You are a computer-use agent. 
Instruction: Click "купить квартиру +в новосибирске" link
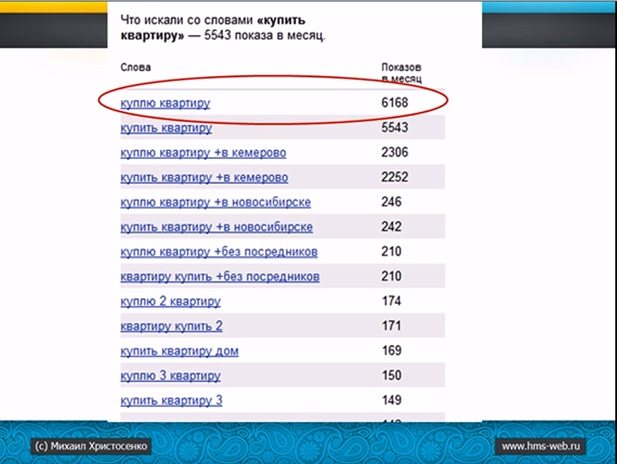pyautogui.click(x=216, y=227)
